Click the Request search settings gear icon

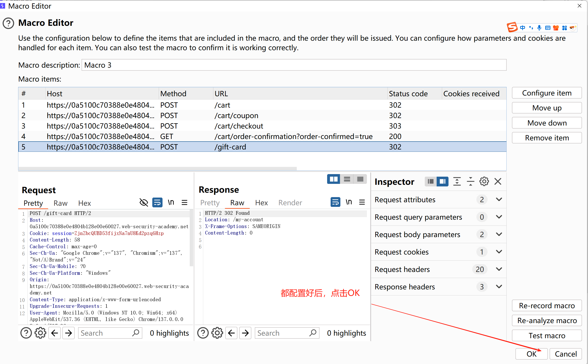40,333
